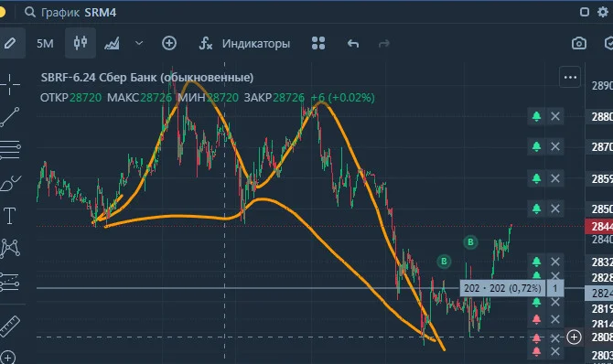Image resolution: width=613 pixels, height=364 pixels.
Task: Select the trend line tool
Action: click(10, 117)
